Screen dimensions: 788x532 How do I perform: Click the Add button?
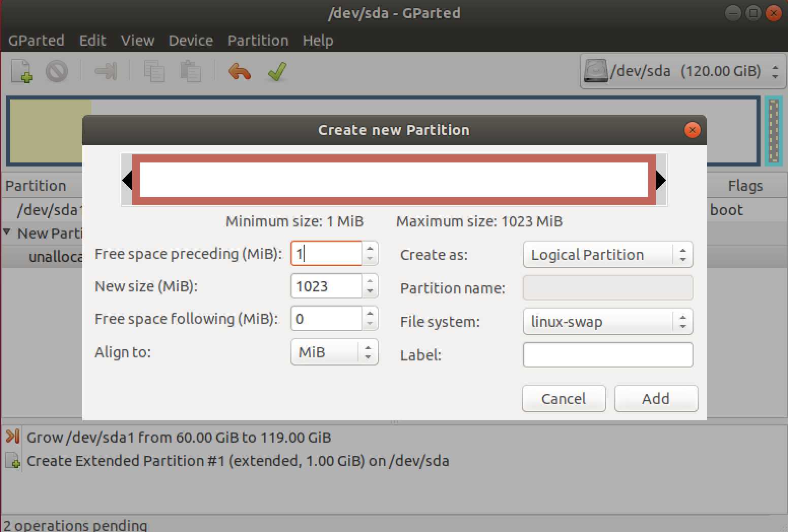pyautogui.click(x=656, y=398)
